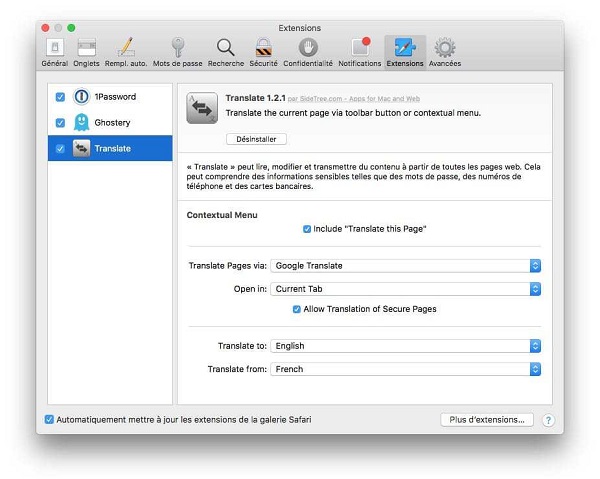Disable the Translate extension checkbox

pyautogui.click(x=60, y=149)
